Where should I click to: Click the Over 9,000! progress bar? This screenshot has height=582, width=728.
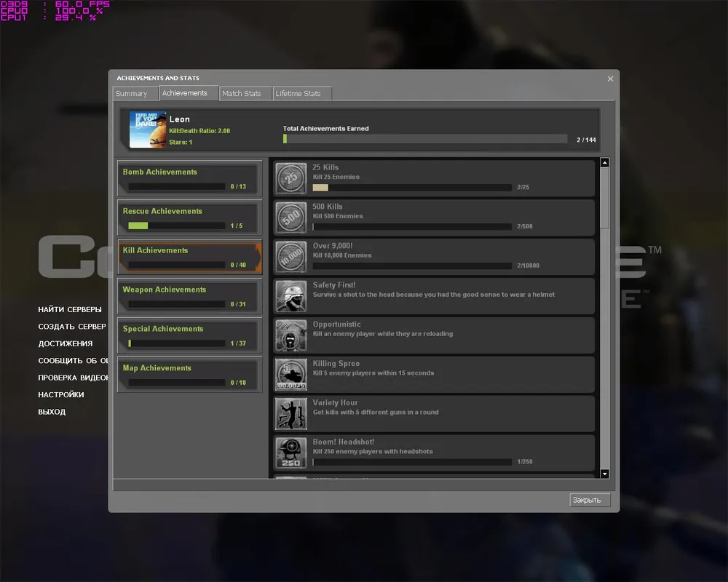[x=412, y=266]
